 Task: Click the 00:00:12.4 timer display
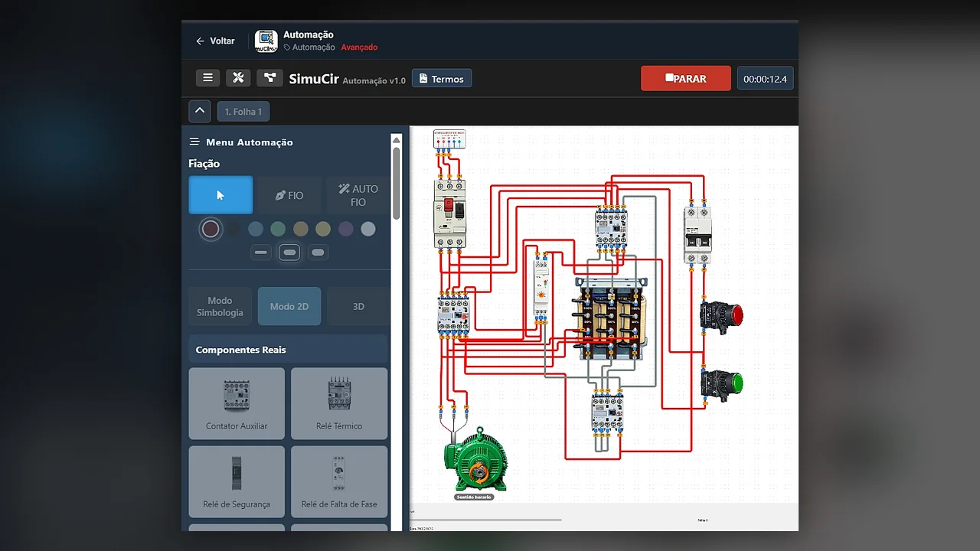click(x=765, y=79)
